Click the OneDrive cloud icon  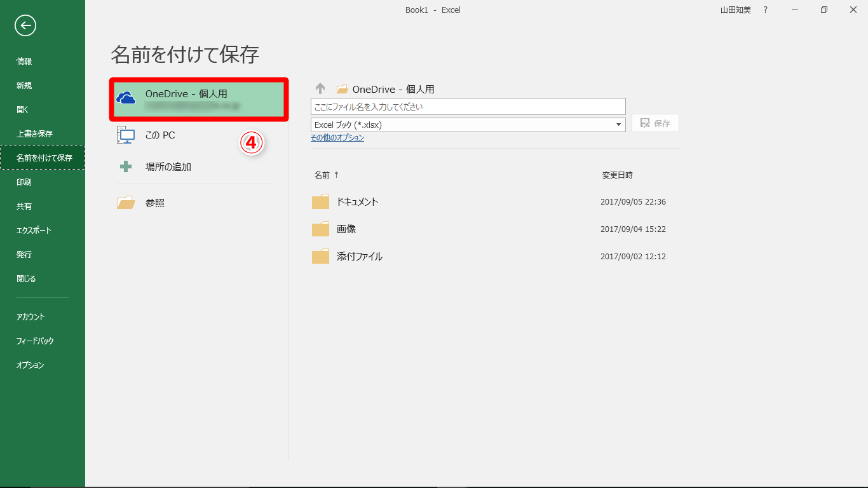(126, 98)
